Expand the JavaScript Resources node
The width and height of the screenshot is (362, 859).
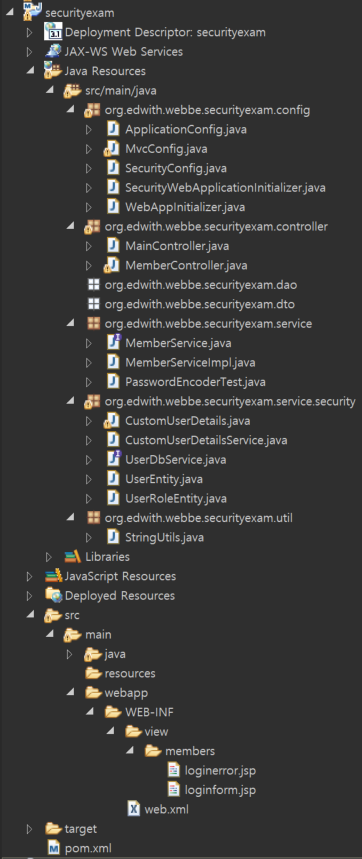pos(30,576)
